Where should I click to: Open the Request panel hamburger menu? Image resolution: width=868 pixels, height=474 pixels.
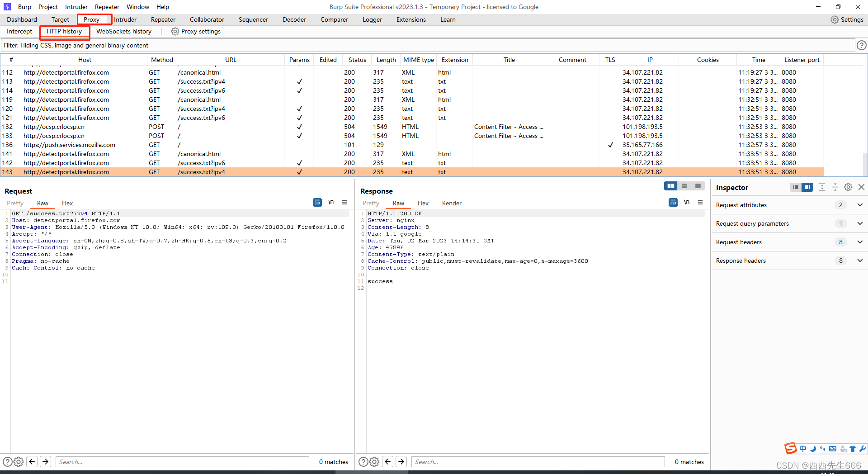344,202
